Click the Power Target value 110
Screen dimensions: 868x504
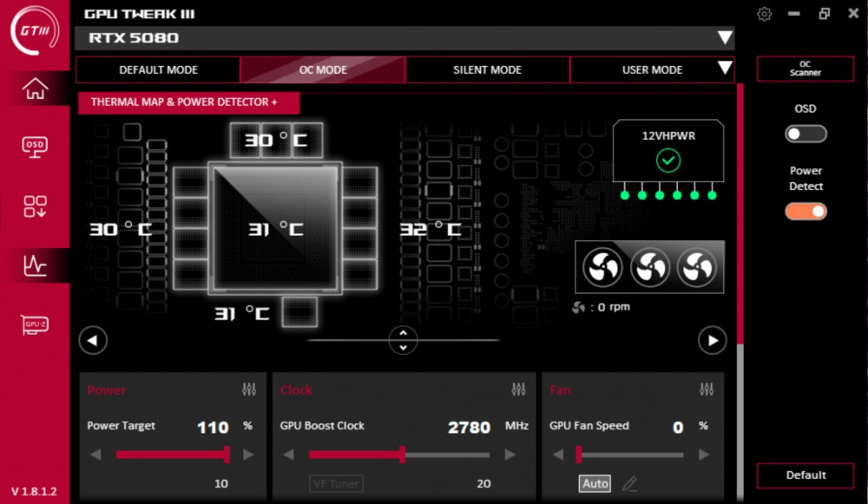click(213, 427)
